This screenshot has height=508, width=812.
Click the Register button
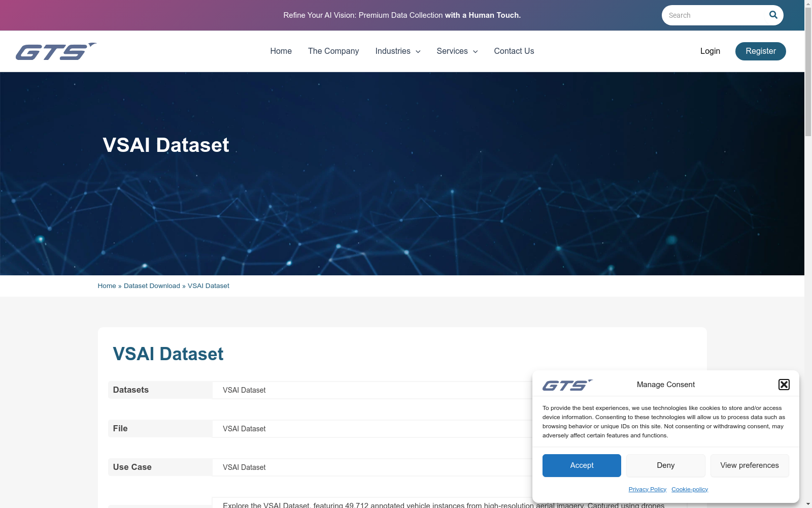(x=760, y=51)
